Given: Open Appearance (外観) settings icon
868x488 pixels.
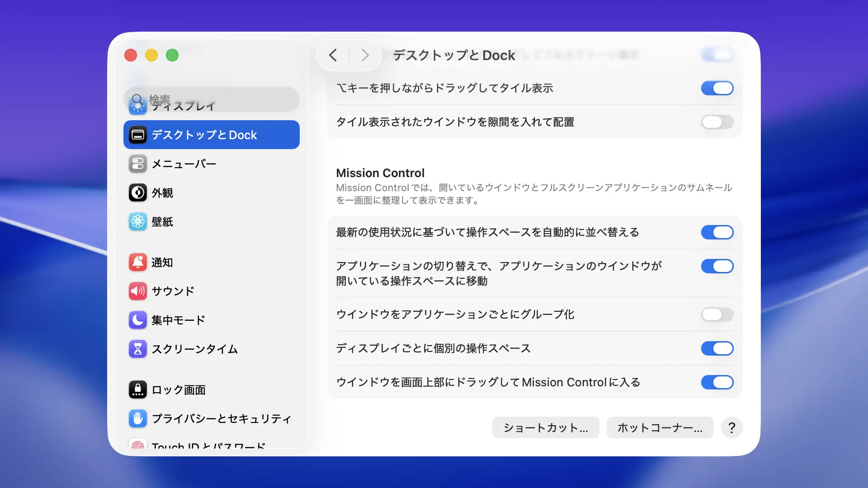Looking at the screenshot, I should coord(137,193).
